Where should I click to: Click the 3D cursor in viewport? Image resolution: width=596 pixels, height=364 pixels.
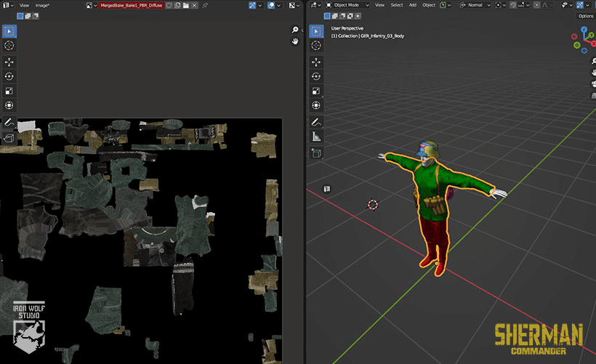[x=373, y=205]
